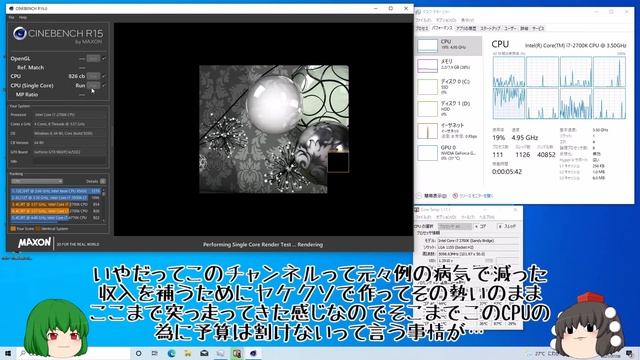Open File Explorer from the taskbar
Viewport: 640px width, 360px height.
tap(188, 353)
